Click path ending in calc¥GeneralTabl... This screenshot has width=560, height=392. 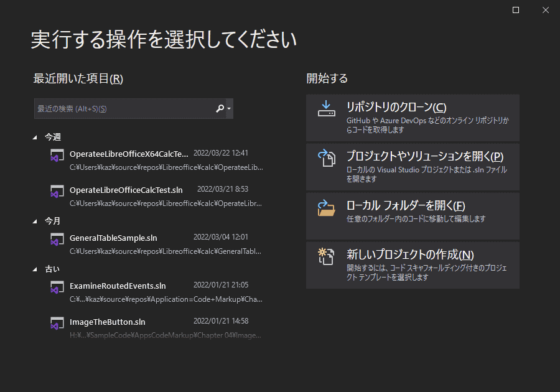click(166, 251)
